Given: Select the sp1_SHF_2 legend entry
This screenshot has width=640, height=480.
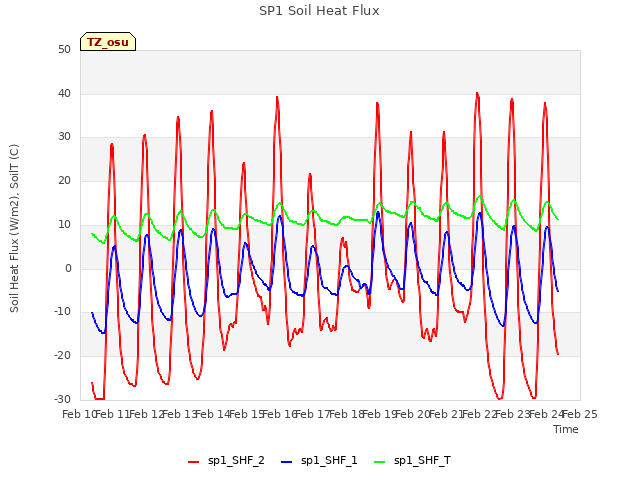Looking at the screenshot, I should pyautogui.click(x=226, y=461).
